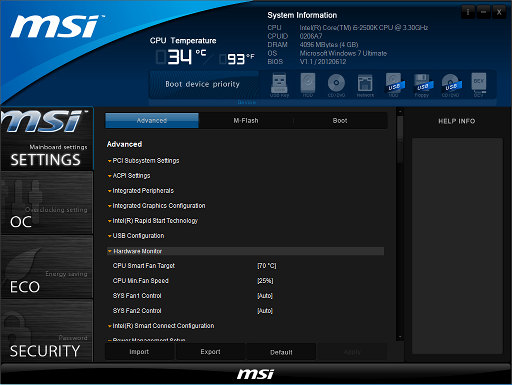The width and height of the screenshot is (512, 385).
Task: Click the Advanced section heading text
Action: tap(124, 144)
